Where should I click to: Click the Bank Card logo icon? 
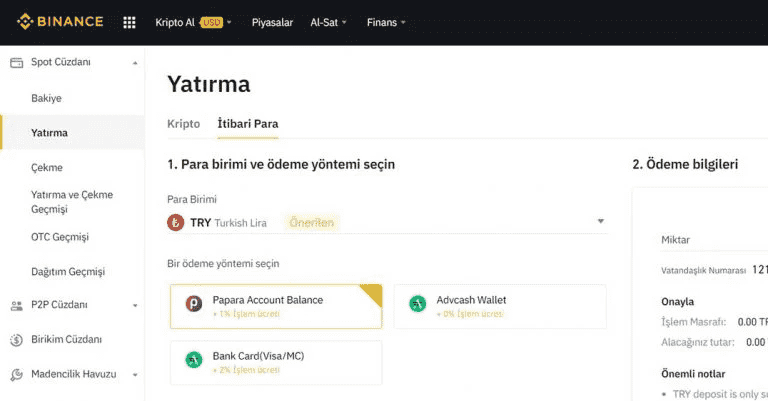pos(194,360)
